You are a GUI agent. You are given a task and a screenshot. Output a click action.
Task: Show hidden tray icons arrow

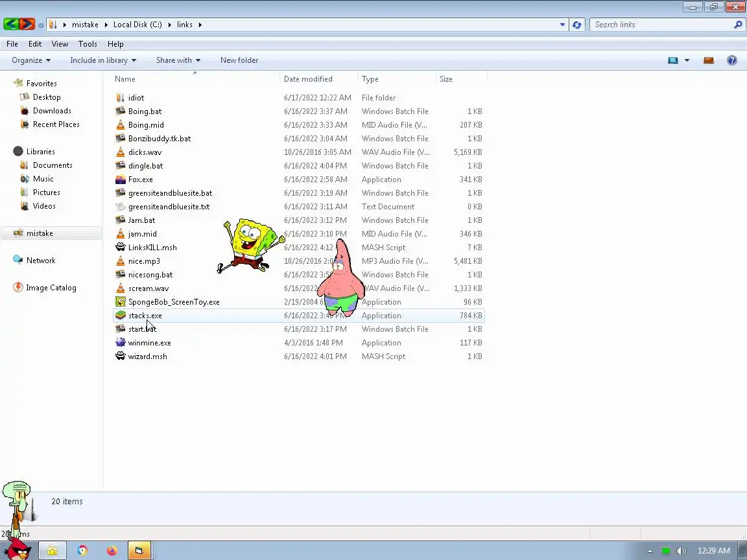[650, 551]
